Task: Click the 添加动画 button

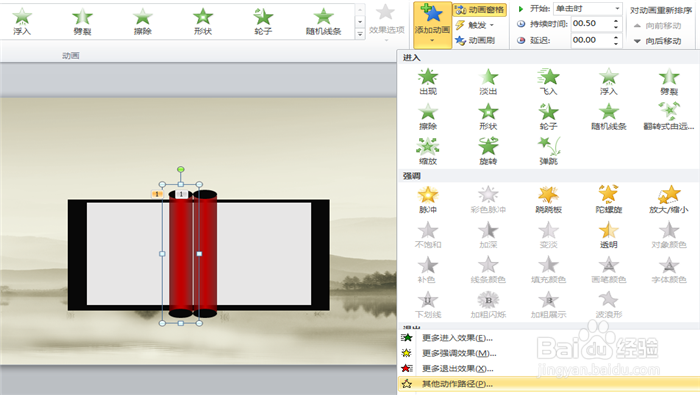Action: [432, 25]
